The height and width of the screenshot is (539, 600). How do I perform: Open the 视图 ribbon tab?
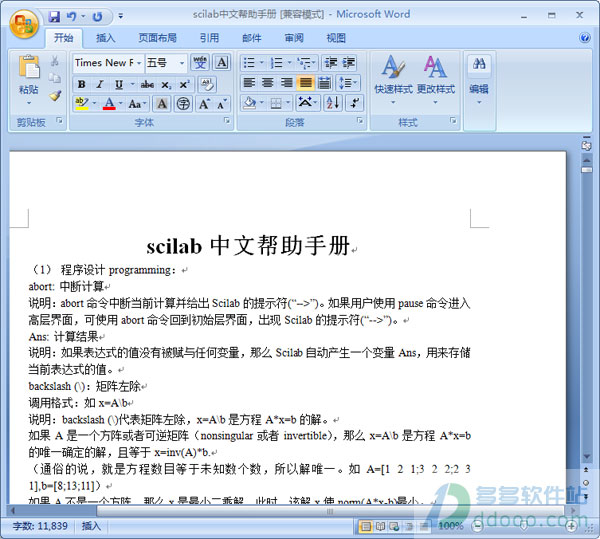(336, 37)
